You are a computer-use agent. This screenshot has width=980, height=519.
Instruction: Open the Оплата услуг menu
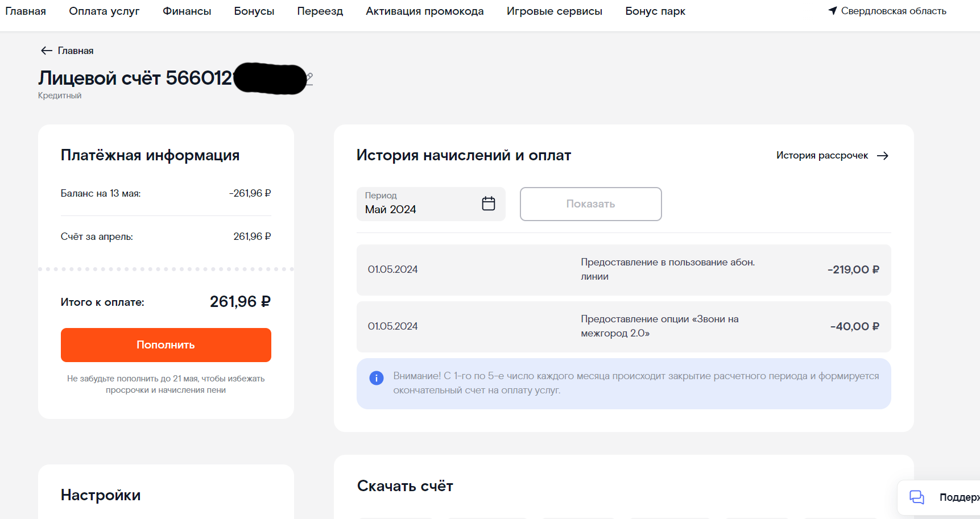click(104, 11)
